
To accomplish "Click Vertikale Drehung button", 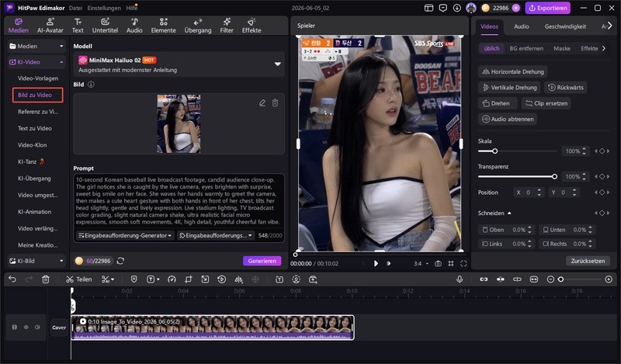I will tap(510, 88).
